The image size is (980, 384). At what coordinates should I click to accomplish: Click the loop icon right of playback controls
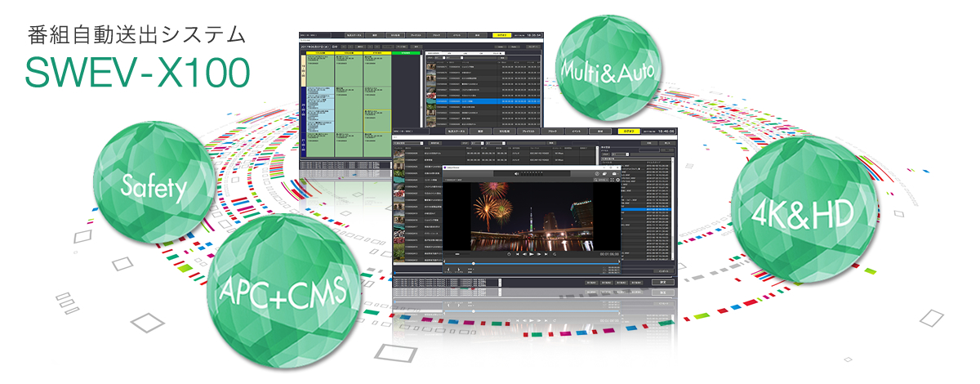555,254
